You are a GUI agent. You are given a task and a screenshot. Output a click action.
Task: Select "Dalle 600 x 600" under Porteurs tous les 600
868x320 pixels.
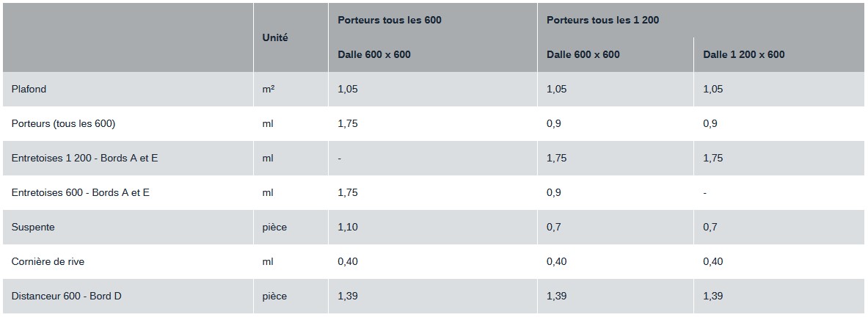tap(374, 54)
